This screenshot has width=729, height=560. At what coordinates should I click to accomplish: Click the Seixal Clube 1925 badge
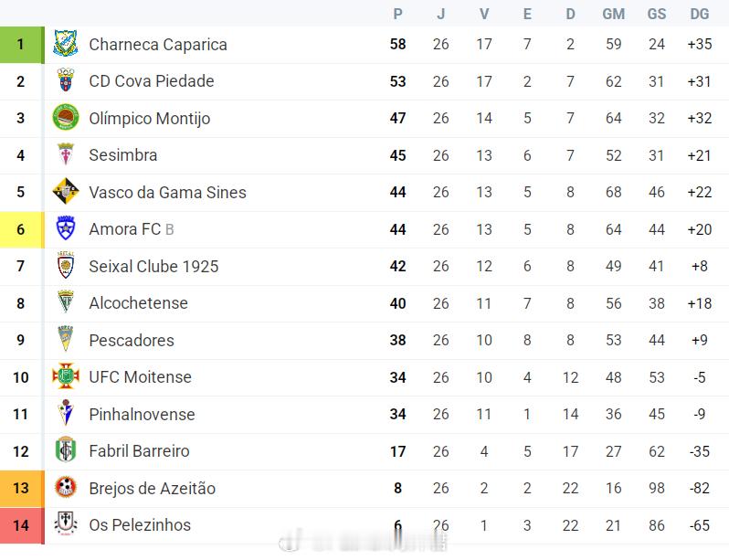coord(66,266)
